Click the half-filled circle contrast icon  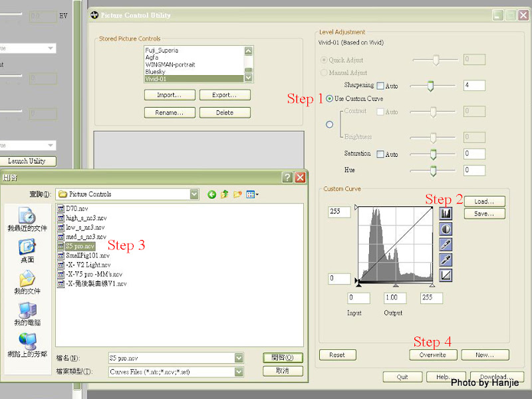point(446,229)
